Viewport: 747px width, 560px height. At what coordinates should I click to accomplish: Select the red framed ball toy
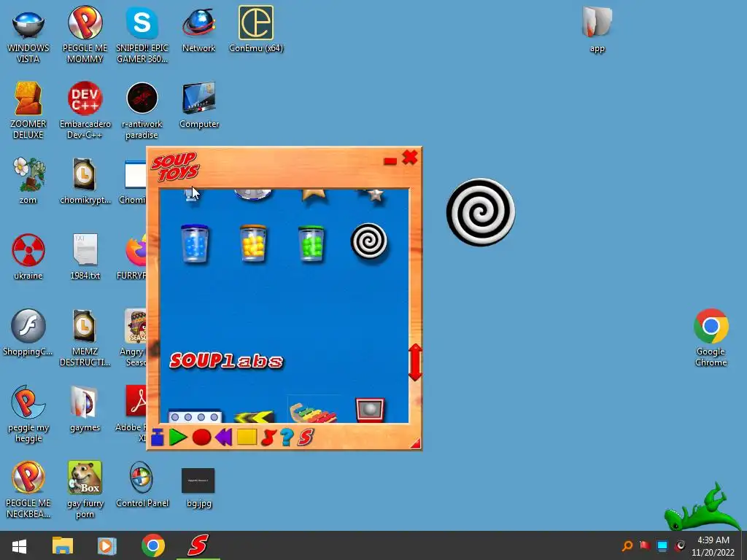370,410
